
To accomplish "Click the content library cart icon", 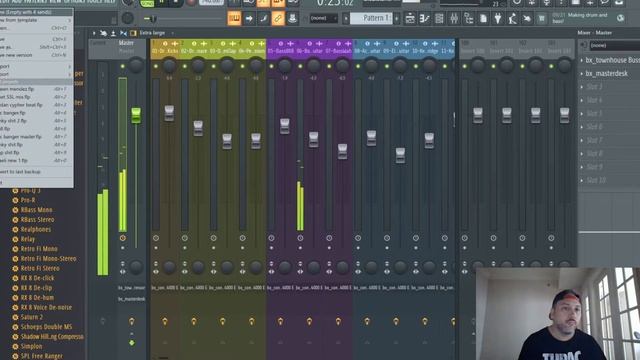I will [x=542, y=18].
